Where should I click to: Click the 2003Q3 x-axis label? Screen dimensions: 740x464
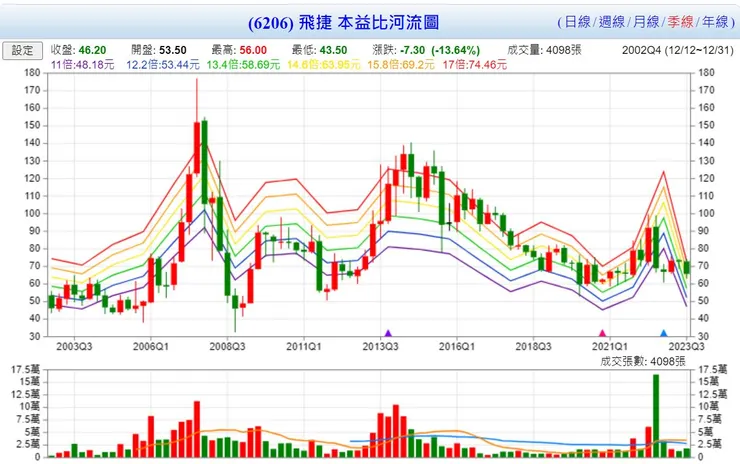[x=74, y=346]
